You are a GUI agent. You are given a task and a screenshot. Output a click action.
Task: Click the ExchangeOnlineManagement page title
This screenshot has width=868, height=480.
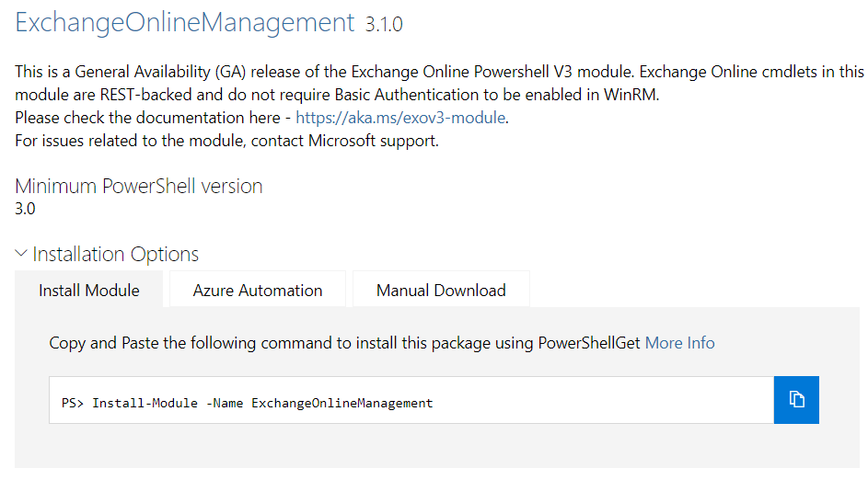click(x=184, y=24)
